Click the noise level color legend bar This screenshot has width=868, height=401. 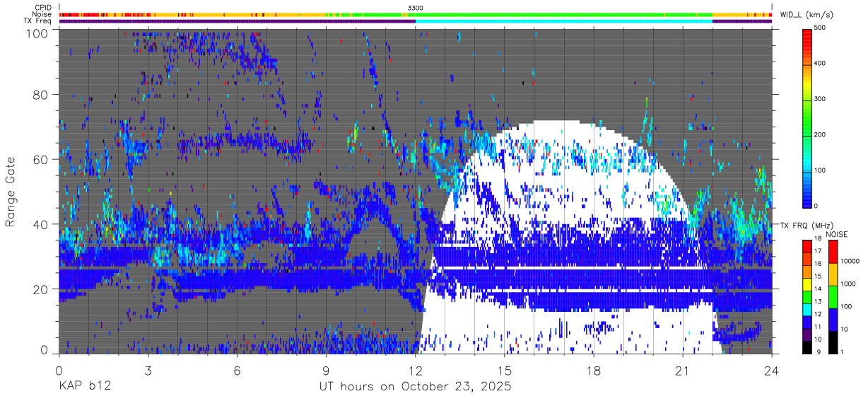click(834, 296)
